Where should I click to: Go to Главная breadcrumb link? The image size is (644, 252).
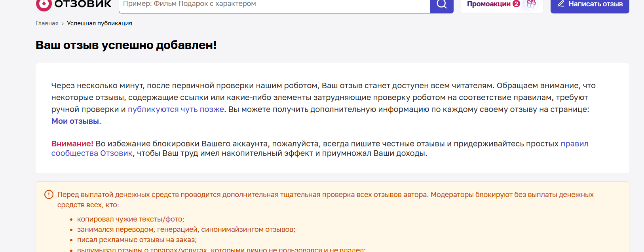pyautogui.click(x=47, y=23)
